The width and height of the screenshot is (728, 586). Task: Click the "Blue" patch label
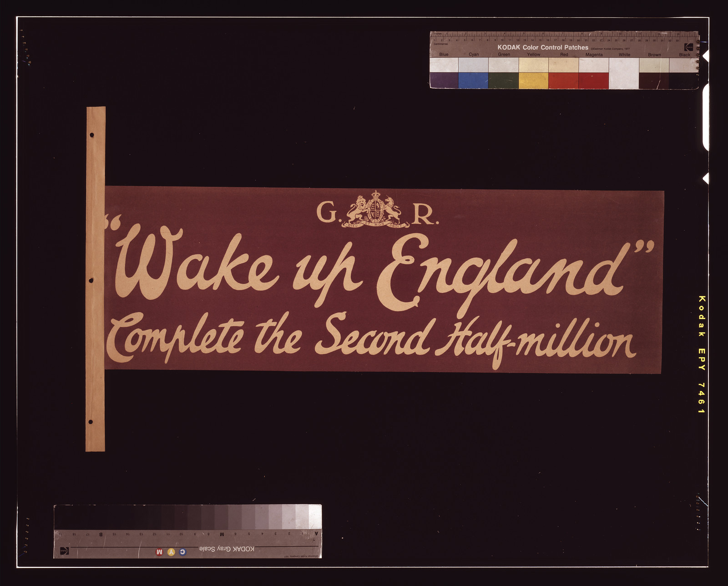444,55
